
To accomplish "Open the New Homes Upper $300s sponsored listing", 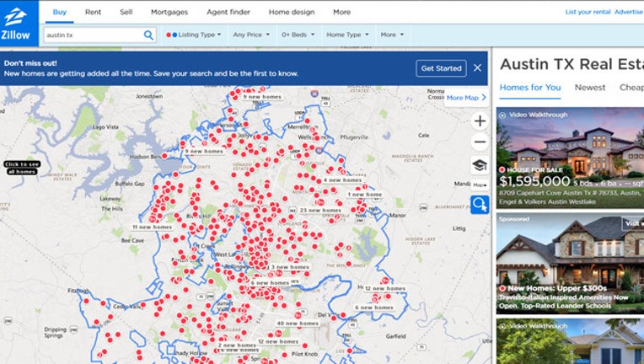I will (570, 263).
